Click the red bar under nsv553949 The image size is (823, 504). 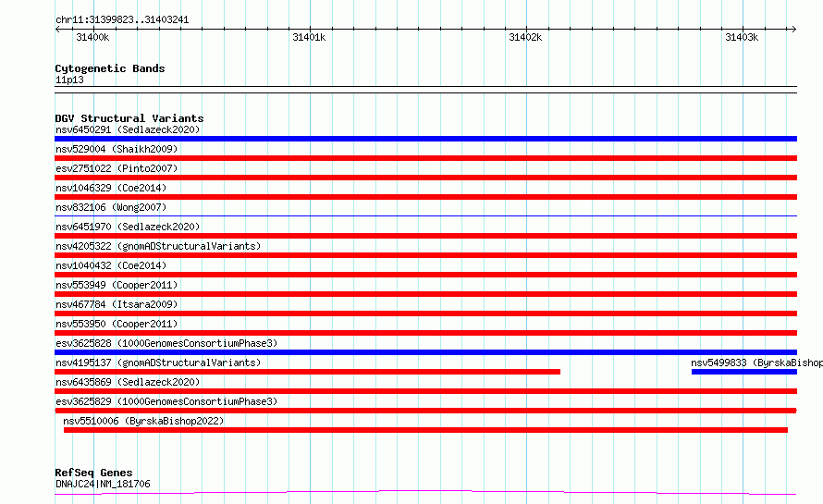(425, 294)
